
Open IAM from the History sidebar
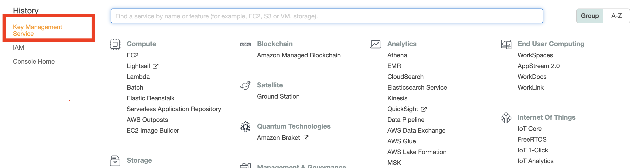pos(19,47)
